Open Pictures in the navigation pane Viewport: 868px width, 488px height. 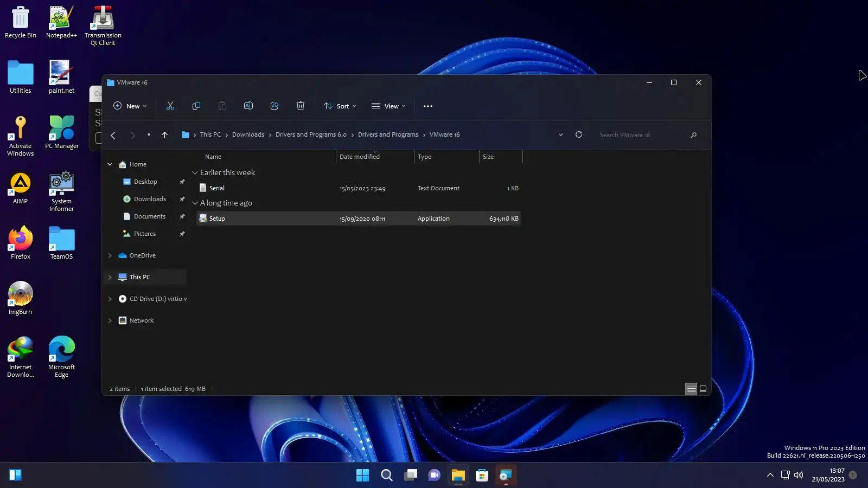coord(145,234)
